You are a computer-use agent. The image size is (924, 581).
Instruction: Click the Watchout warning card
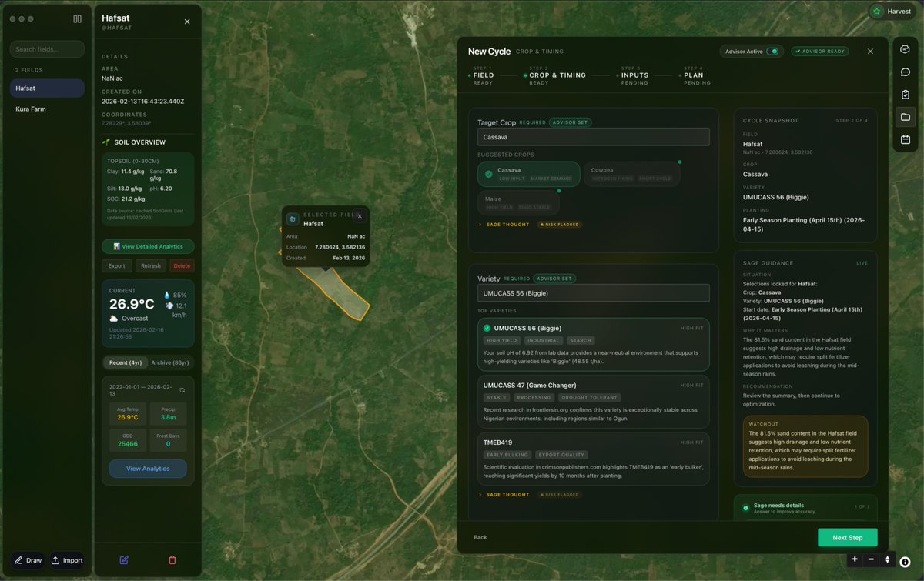[805, 446]
